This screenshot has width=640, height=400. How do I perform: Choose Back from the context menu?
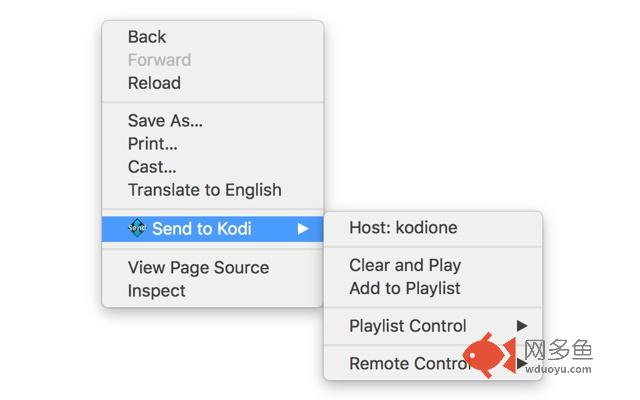pos(147,37)
